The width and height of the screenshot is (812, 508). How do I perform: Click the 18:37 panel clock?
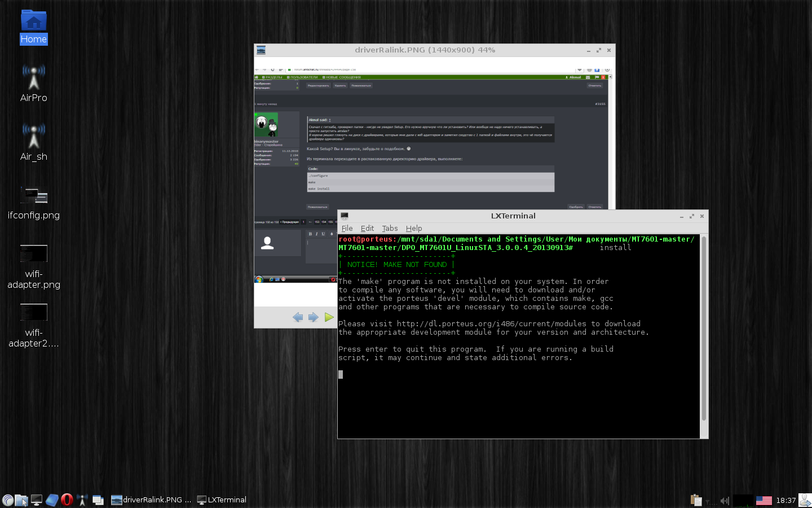785,500
